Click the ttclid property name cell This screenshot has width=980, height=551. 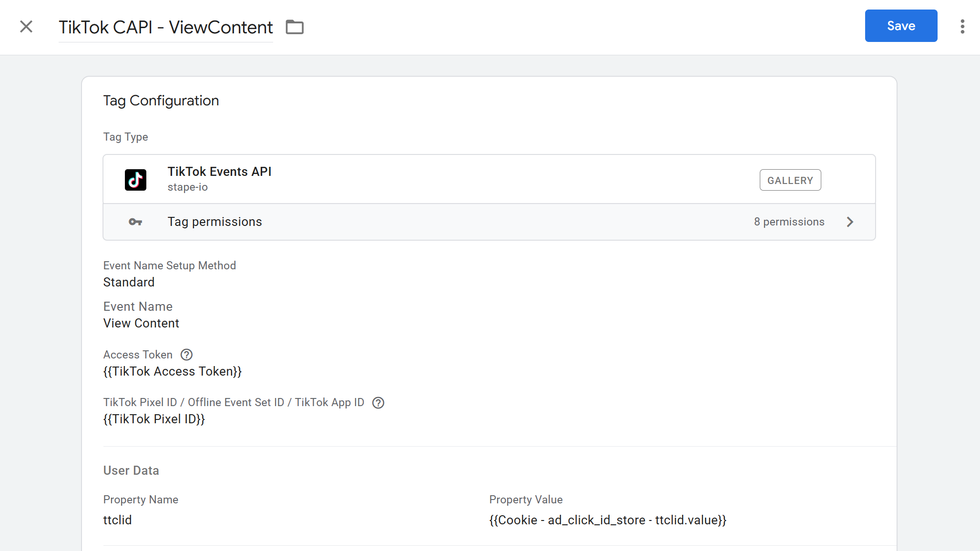click(x=117, y=520)
